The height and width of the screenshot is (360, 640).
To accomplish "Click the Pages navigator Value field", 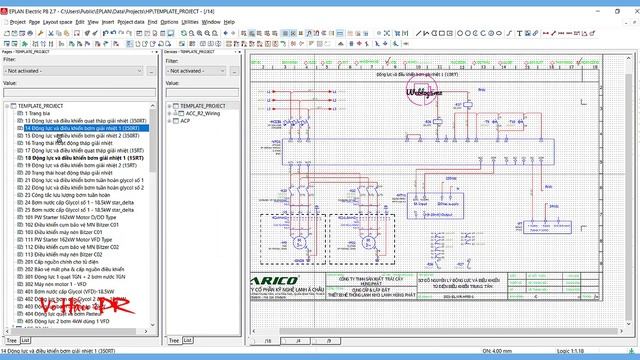I will pyautogui.click(x=80, y=93).
